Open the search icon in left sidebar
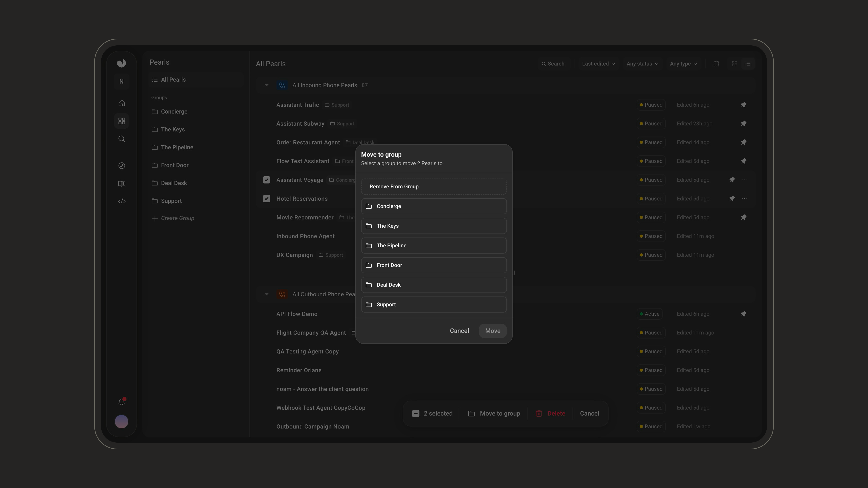The image size is (868, 488). [x=122, y=139]
